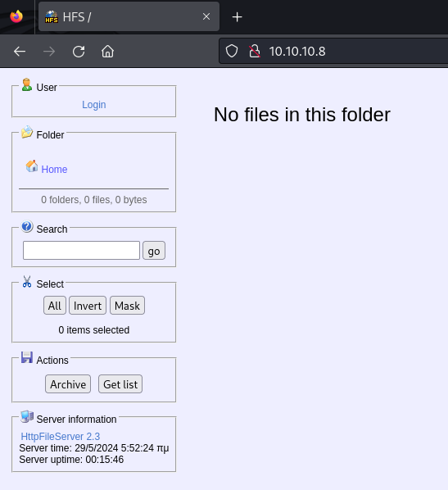Click the User panel label
The image size is (448, 490).
[47, 87]
